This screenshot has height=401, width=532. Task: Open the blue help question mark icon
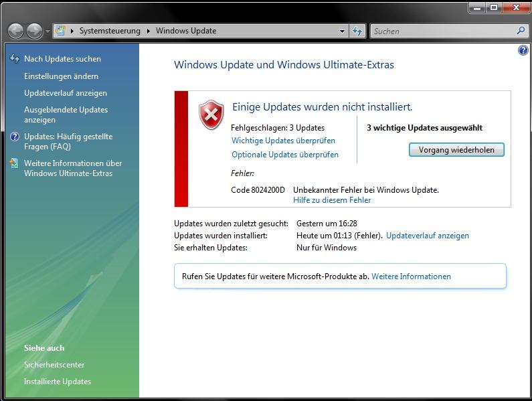(x=523, y=51)
